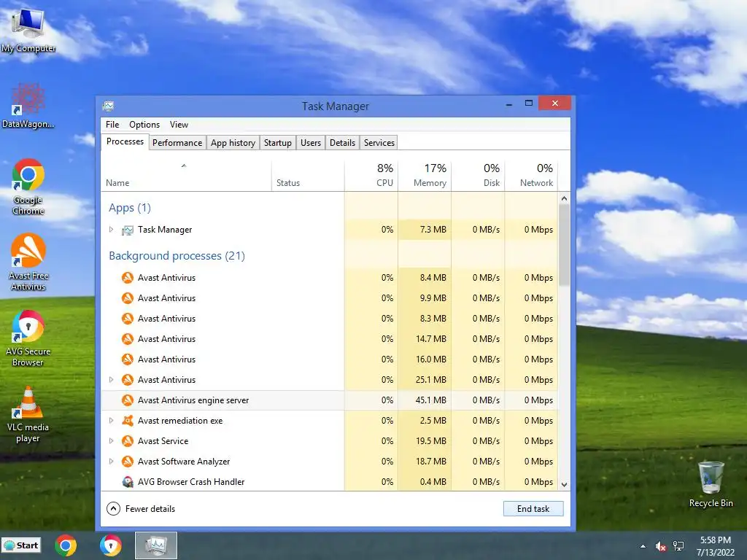Open the File menu
Screen dimensions: 747x560
pyautogui.click(x=112, y=125)
